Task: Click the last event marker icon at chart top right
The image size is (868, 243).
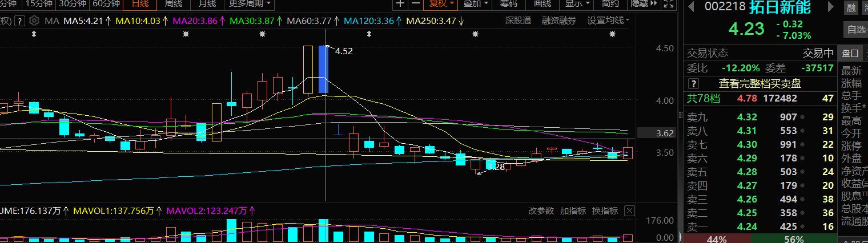Action: click(612, 34)
